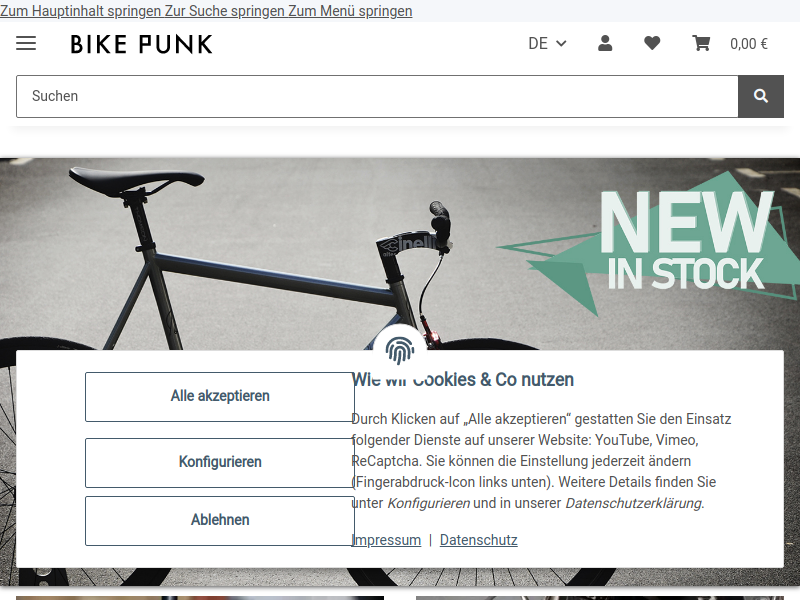Expand the DE language dropdown
The height and width of the screenshot is (600, 800).
[547, 43]
